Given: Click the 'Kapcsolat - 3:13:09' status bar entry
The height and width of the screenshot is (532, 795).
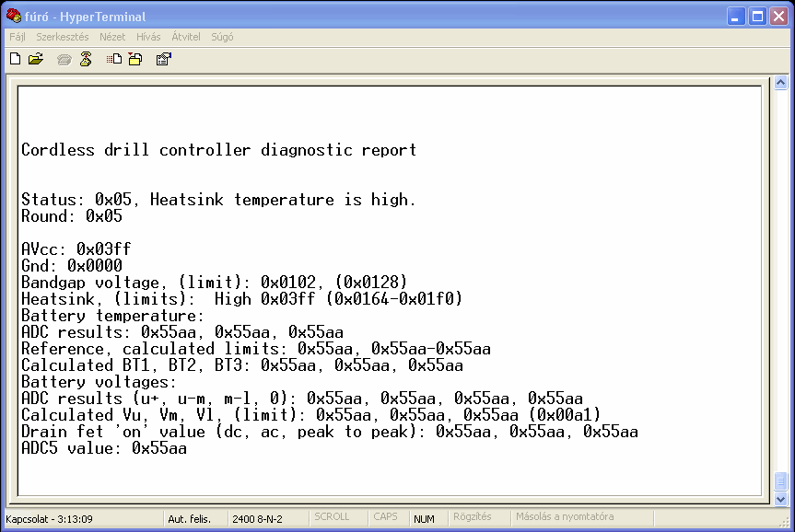Looking at the screenshot, I should coord(49,519).
